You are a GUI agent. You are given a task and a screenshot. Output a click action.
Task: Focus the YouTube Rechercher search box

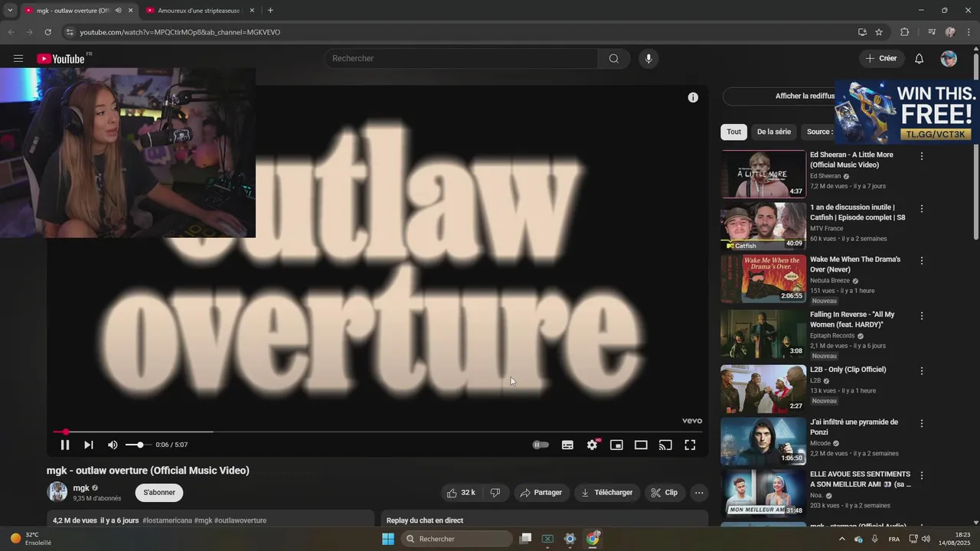(462, 59)
